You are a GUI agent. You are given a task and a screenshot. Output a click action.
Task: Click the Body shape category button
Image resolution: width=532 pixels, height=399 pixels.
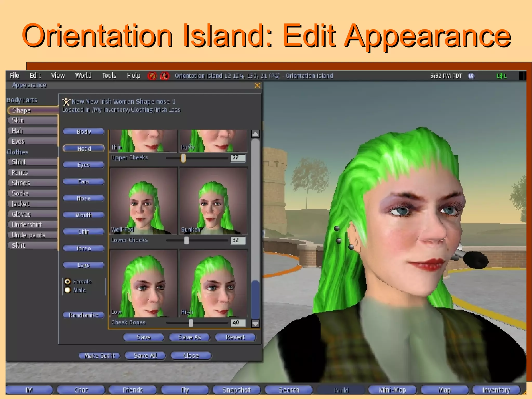[84, 132]
